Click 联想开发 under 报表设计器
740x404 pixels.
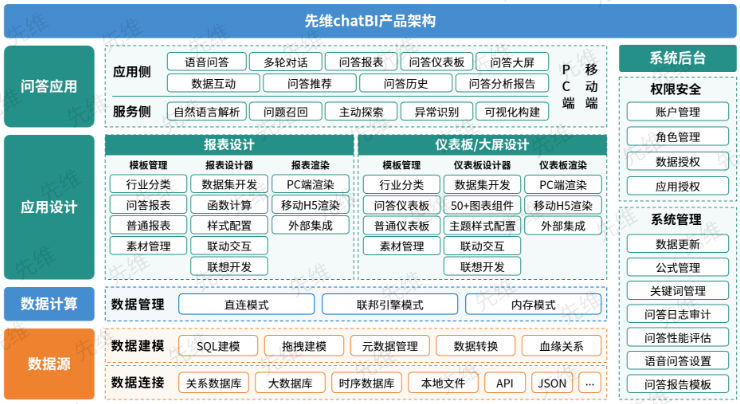click(x=229, y=267)
